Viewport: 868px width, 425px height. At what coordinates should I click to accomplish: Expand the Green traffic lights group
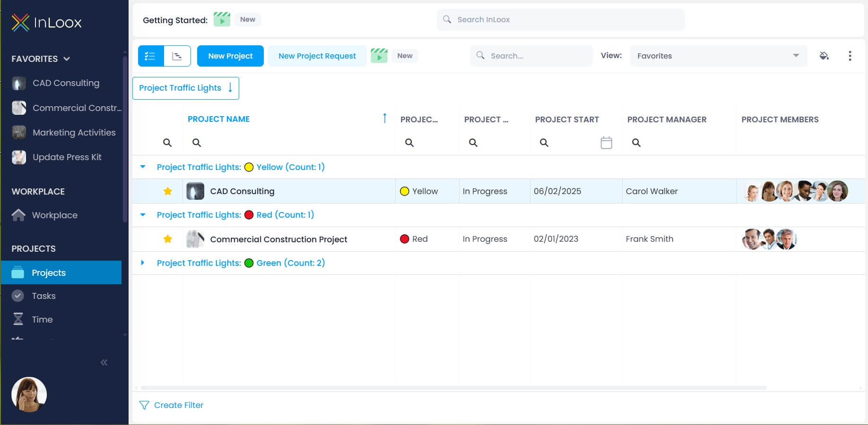pos(143,263)
